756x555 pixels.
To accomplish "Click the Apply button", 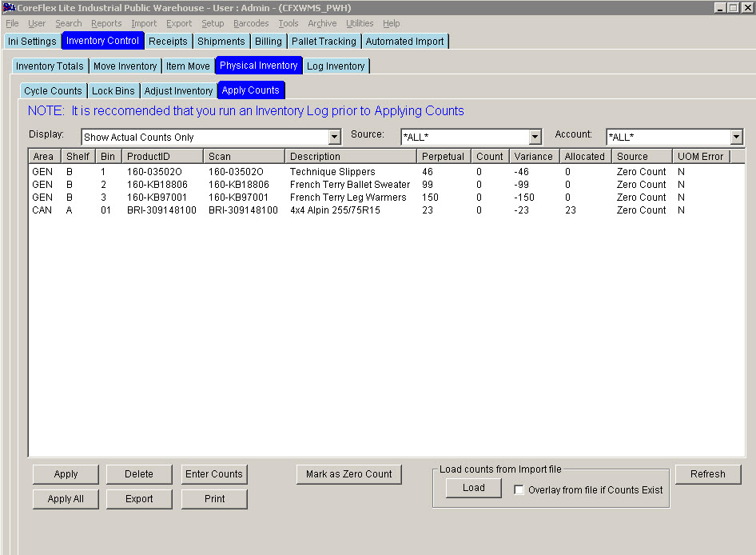I will [66, 474].
